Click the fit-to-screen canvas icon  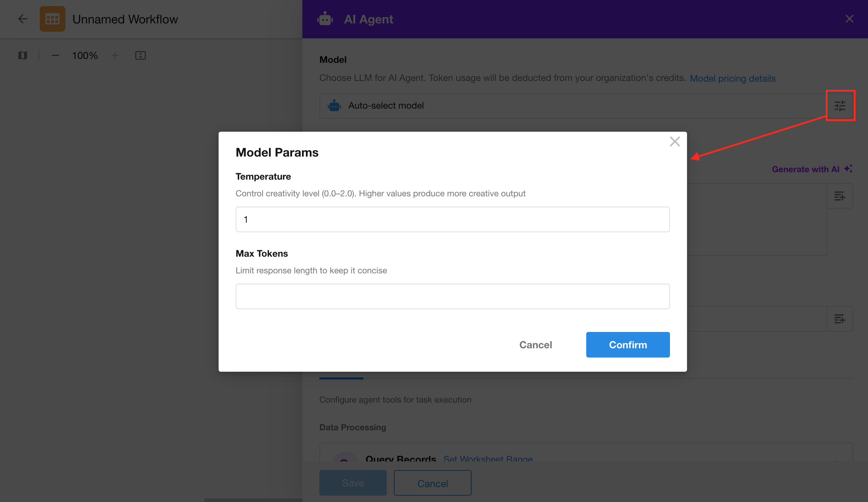pos(141,55)
